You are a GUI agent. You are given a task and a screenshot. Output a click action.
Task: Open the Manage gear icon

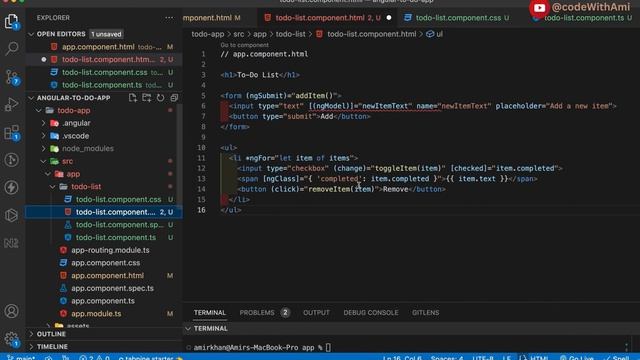click(11, 339)
